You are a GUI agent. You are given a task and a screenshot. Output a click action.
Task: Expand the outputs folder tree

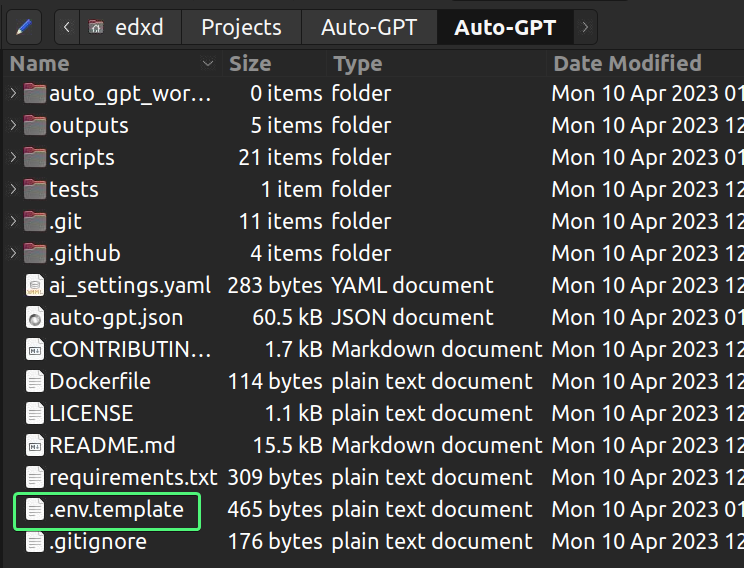coord(13,125)
